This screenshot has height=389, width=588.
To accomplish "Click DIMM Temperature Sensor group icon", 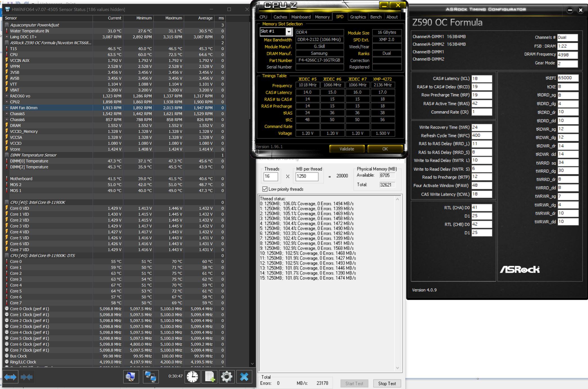I will [x=7, y=155].
